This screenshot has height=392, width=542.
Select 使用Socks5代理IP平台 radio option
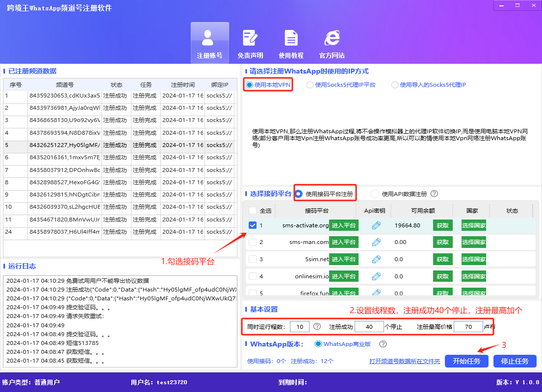(x=310, y=85)
